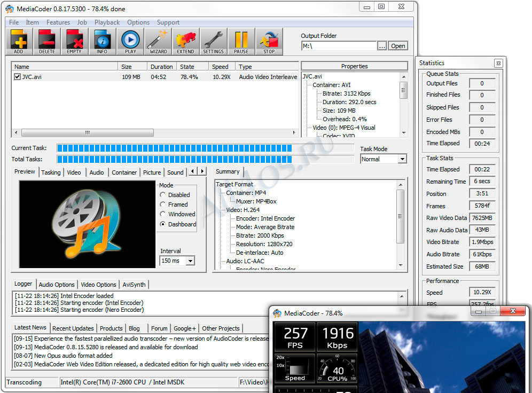Open SETTINGS wrench icon
This screenshot has width=532, height=393.
pos(214,41)
